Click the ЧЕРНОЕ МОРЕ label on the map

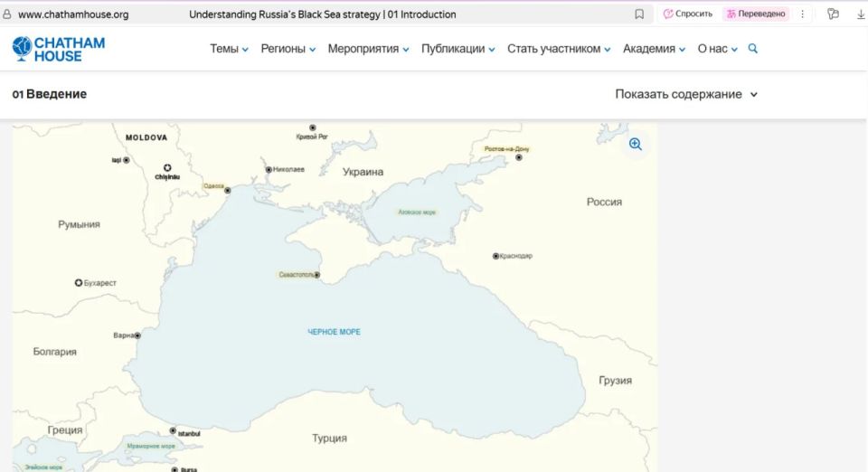(334, 332)
